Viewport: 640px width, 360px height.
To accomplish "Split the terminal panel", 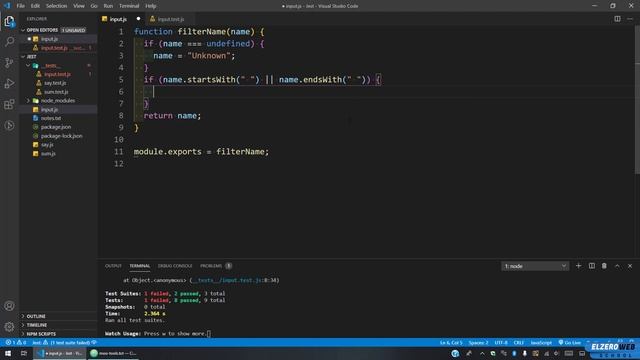I will tap(591, 266).
